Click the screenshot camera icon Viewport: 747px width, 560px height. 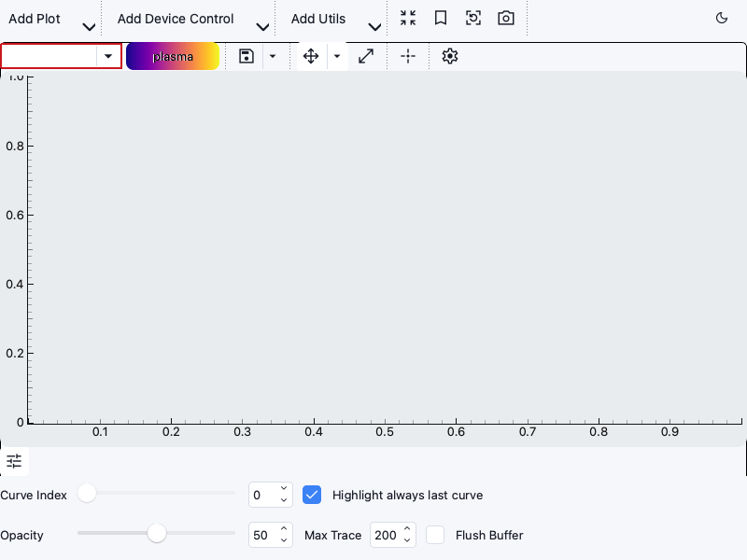(506, 18)
